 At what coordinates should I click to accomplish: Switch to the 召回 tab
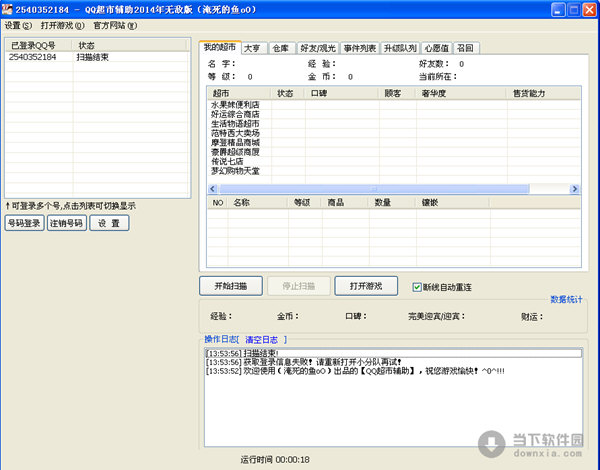pyautogui.click(x=465, y=48)
